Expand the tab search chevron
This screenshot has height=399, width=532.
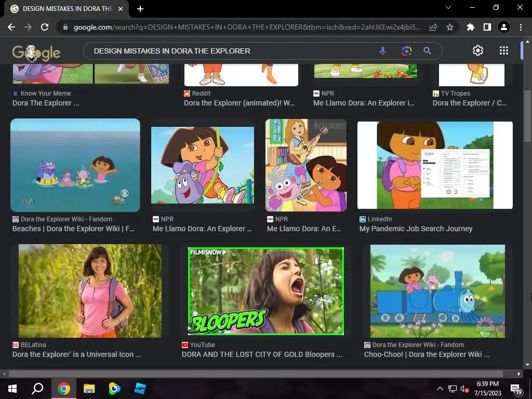click(x=448, y=7)
